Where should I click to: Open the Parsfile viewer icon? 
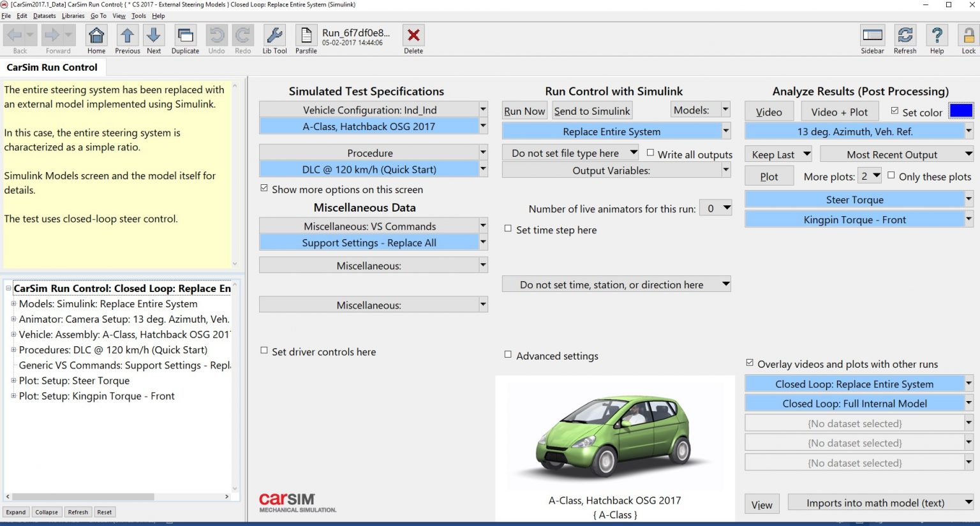click(x=306, y=36)
